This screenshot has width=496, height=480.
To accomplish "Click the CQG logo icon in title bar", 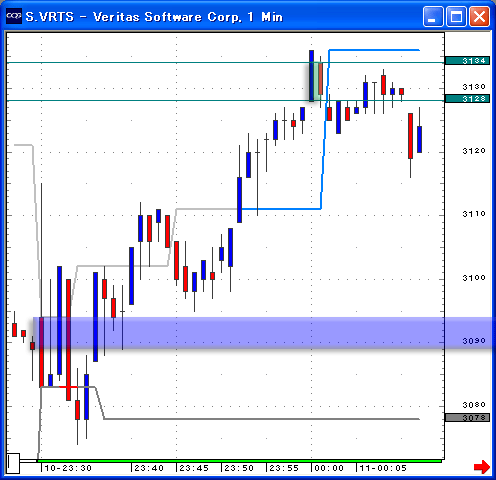I will pos(14,16).
